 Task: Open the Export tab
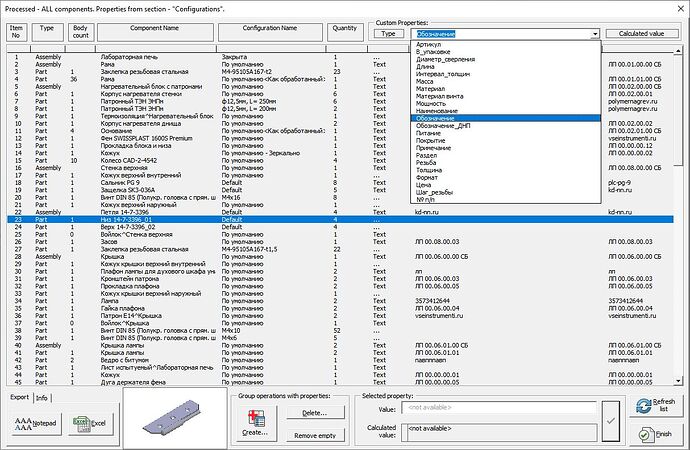(19, 397)
